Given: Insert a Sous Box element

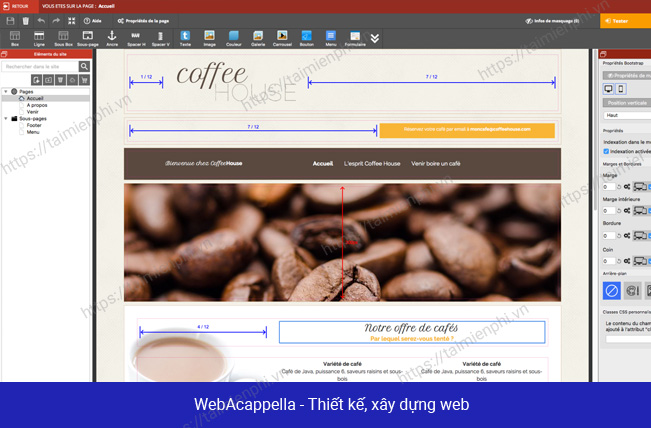Looking at the screenshot, I should tap(63, 39).
